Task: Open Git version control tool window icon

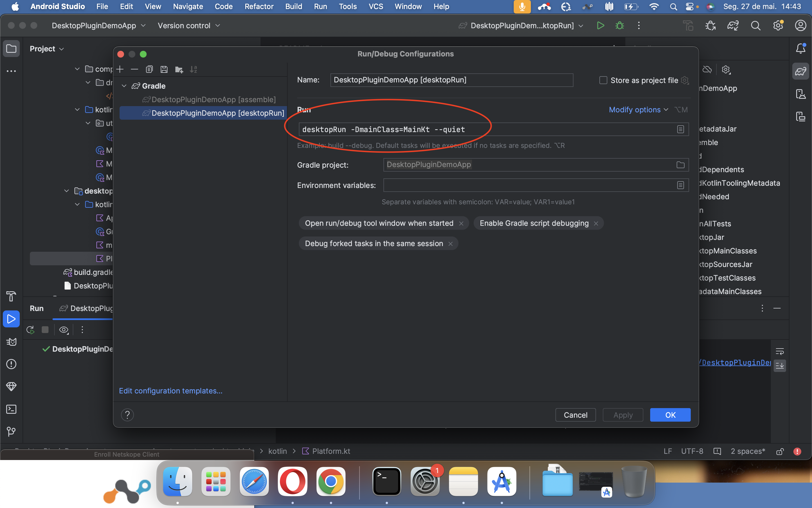Action: [11, 432]
